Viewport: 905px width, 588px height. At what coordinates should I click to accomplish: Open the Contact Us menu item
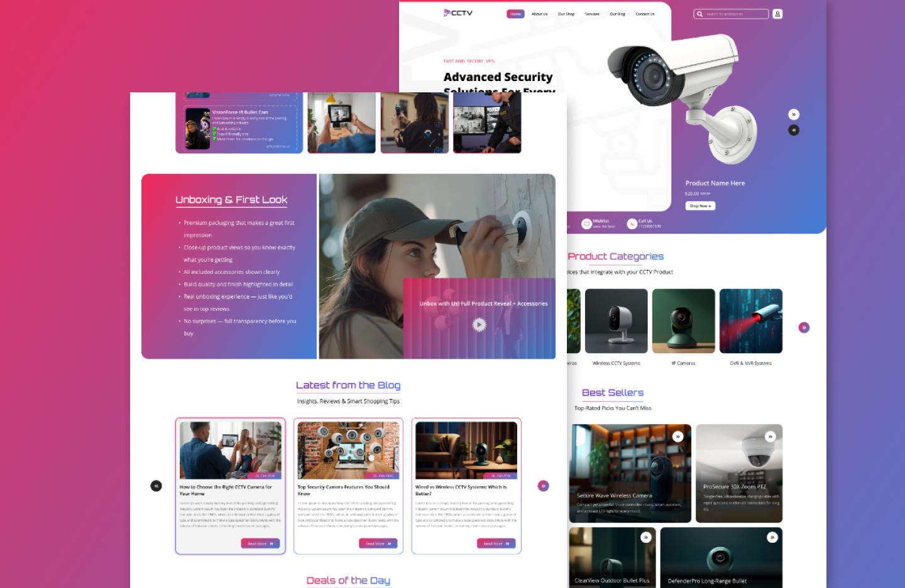point(645,14)
